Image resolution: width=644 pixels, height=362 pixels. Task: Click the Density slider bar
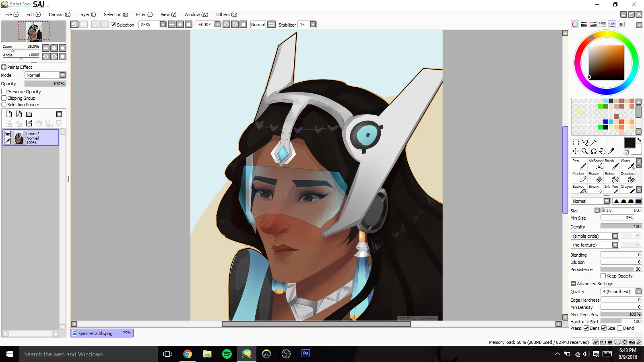point(621,226)
